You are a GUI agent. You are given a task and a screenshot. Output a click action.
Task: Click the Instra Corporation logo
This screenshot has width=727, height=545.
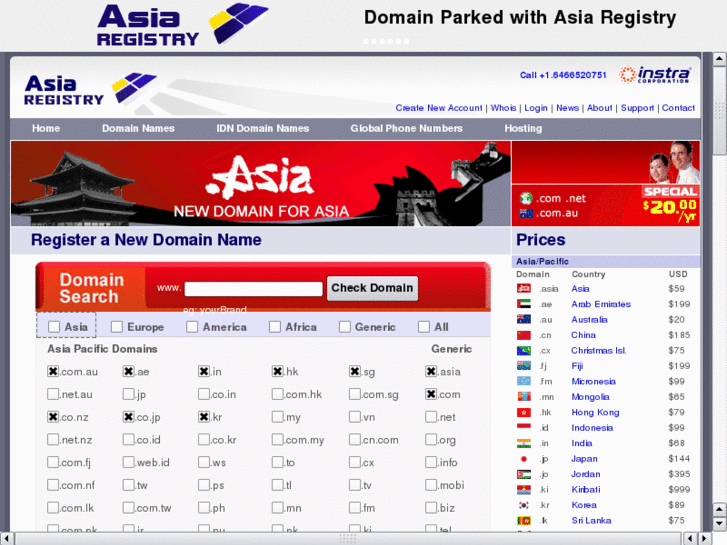click(655, 75)
